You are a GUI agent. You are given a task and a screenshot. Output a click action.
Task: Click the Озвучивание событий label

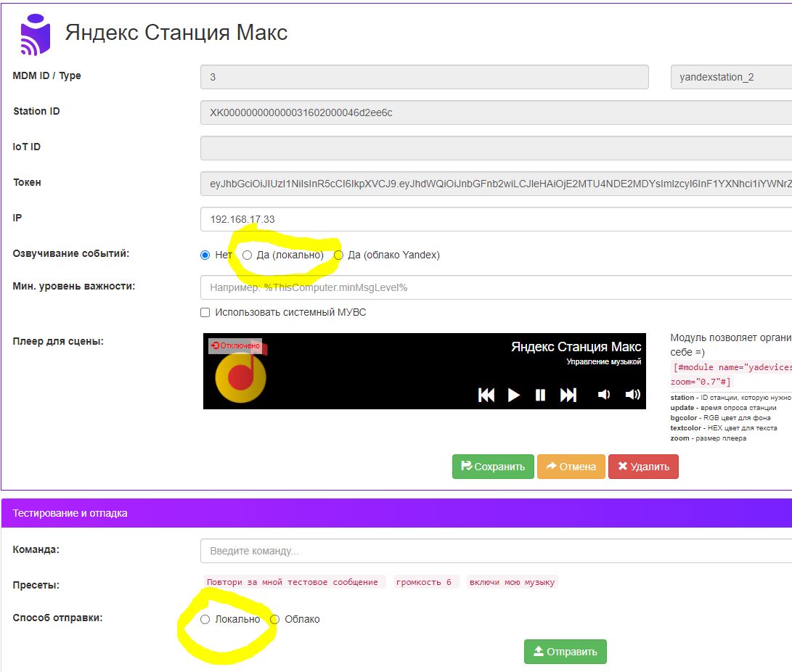[x=70, y=253]
